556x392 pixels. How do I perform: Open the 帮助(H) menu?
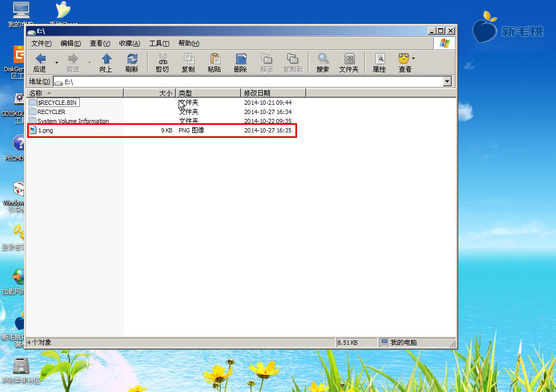click(x=188, y=43)
